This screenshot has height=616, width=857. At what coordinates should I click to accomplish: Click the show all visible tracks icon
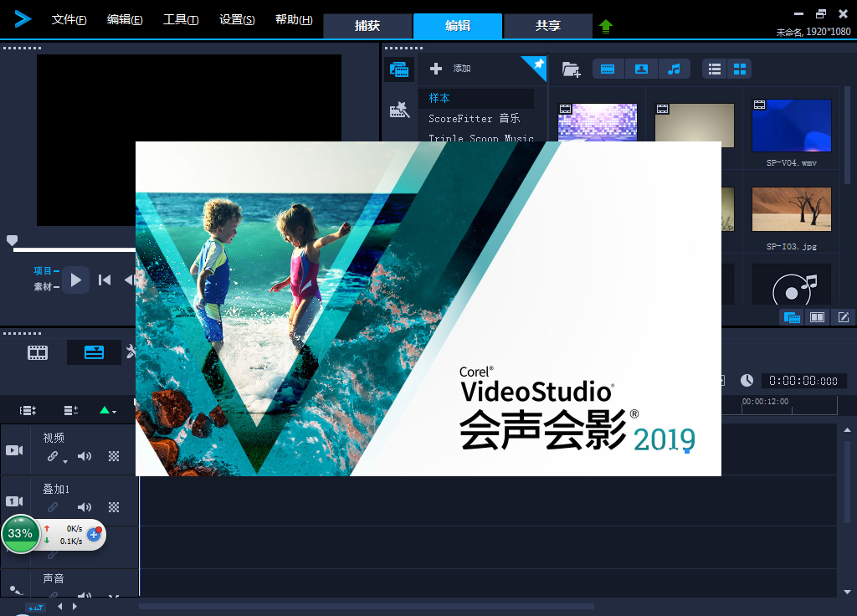click(x=28, y=410)
